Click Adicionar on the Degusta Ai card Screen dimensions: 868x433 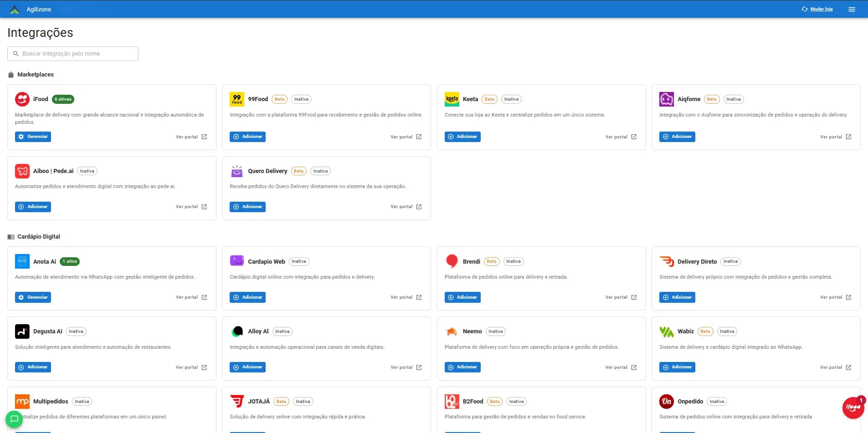click(x=33, y=367)
